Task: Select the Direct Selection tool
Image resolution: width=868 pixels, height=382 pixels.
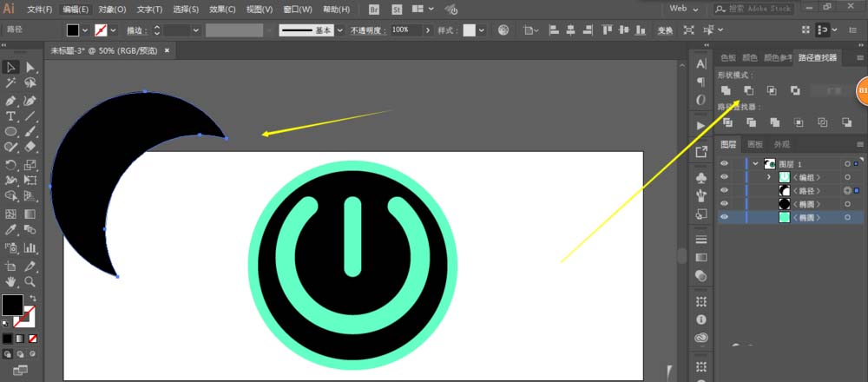Action: [30, 68]
